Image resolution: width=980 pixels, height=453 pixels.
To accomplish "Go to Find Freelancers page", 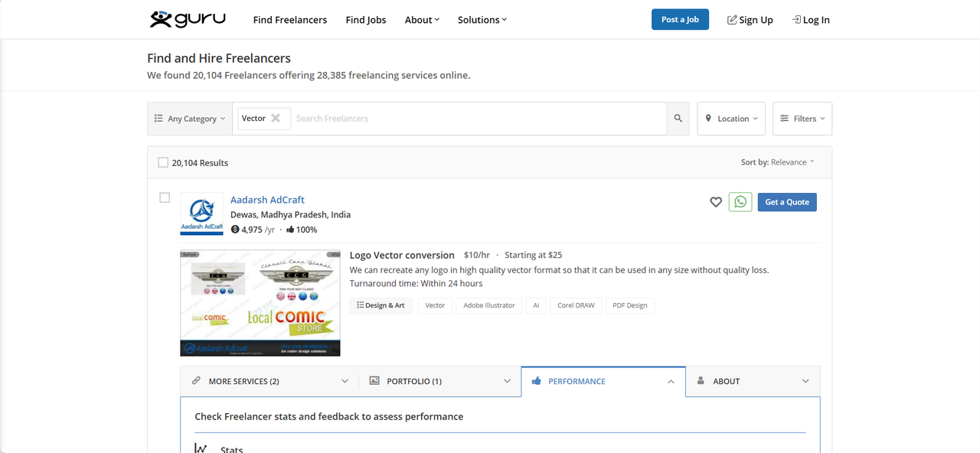I will click(290, 20).
